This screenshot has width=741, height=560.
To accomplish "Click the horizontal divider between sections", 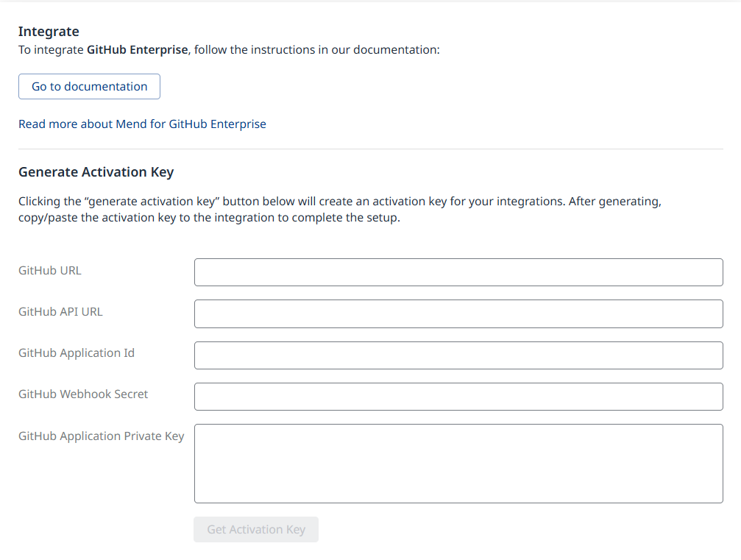I will click(x=370, y=149).
